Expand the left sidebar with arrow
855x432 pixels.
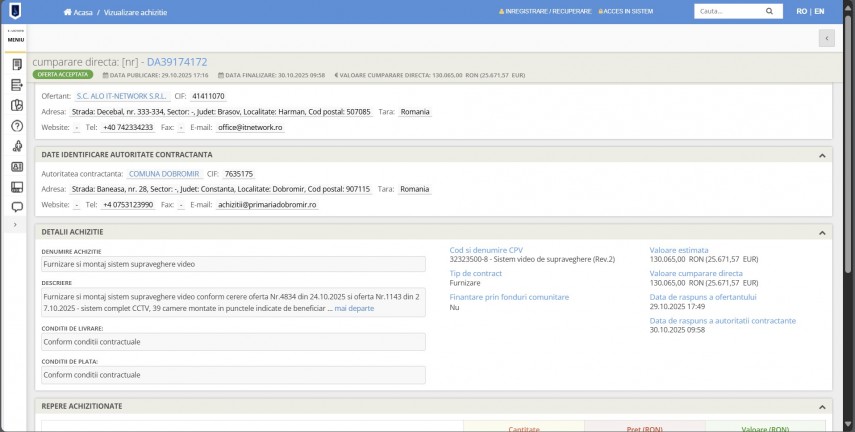point(16,226)
